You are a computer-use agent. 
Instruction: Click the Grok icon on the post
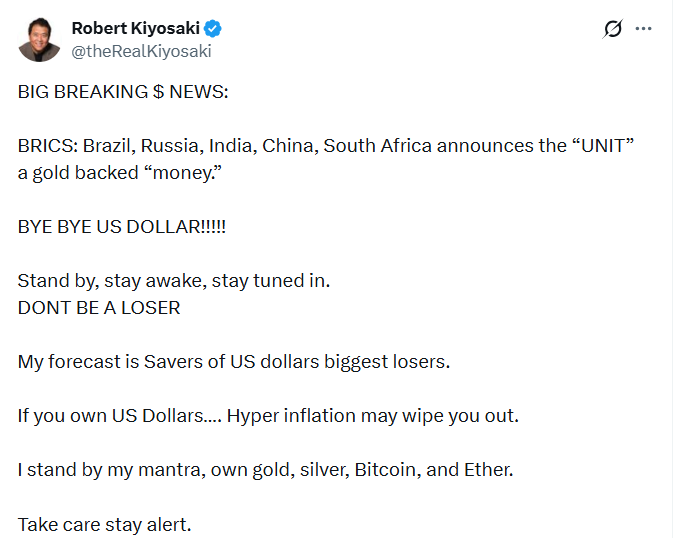[x=613, y=29]
